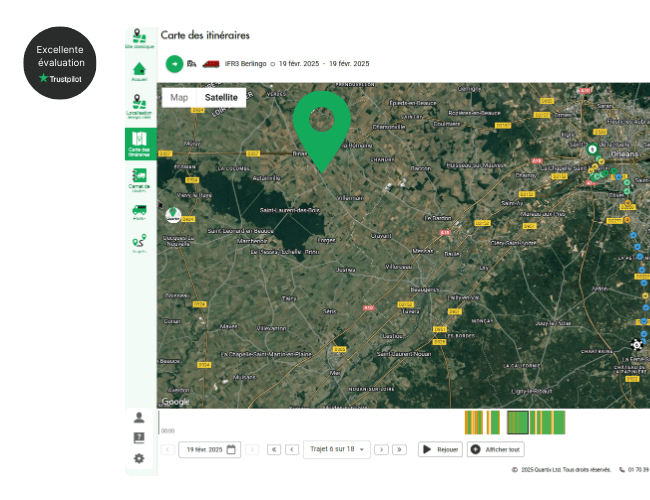Click the Quartix copyright footer text

tap(562, 470)
